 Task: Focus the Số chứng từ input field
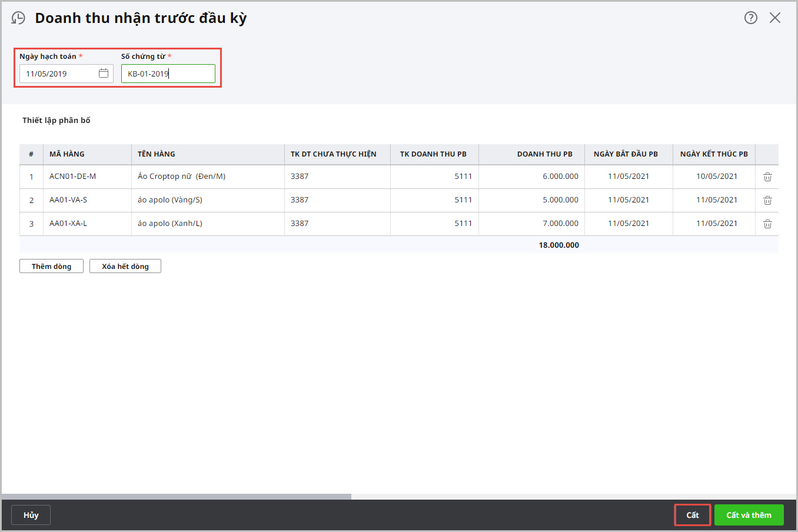(x=168, y=74)
